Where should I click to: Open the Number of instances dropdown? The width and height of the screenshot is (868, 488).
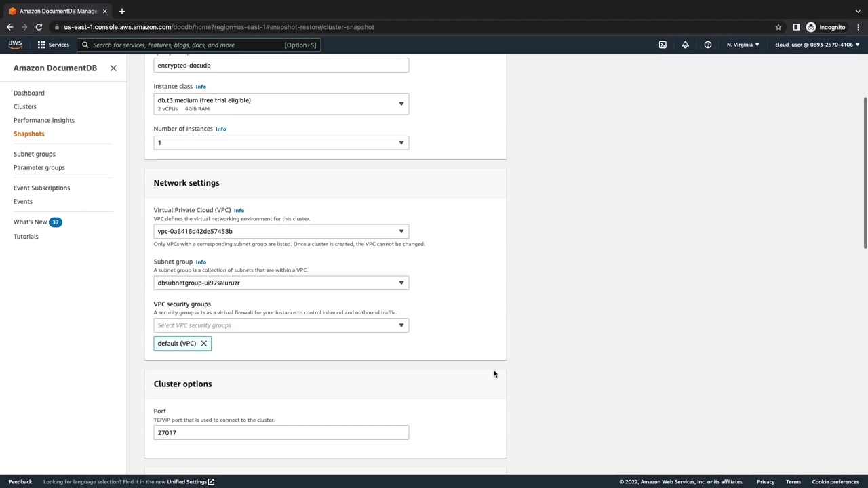(x=281, y=142)
